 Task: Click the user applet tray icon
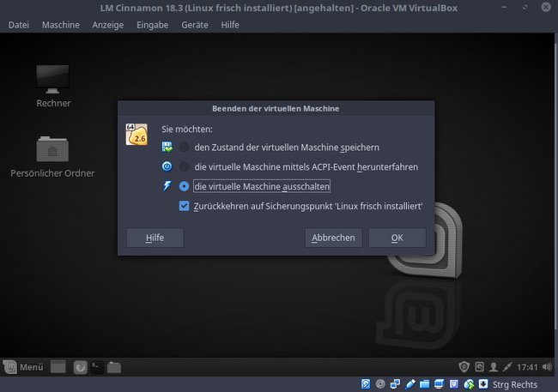pos(494,367)
